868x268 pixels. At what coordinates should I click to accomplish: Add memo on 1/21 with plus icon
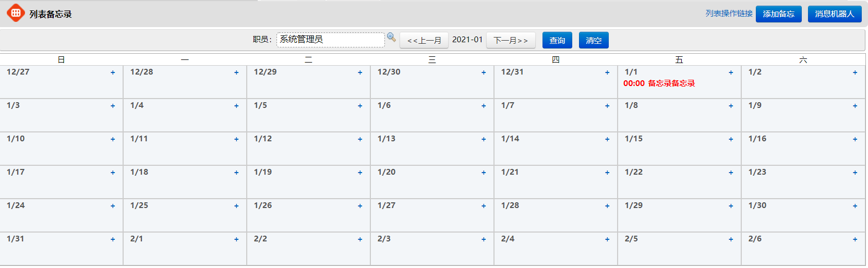coord(607,173)
